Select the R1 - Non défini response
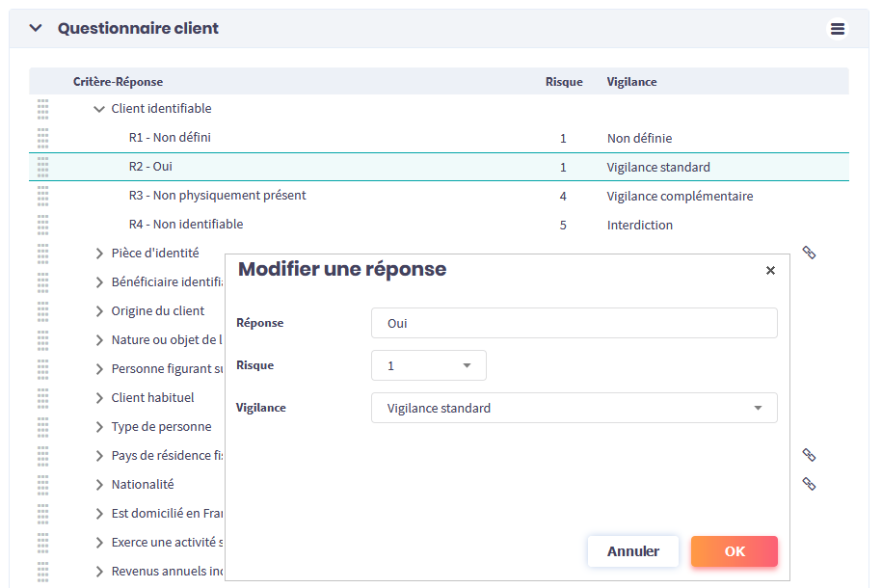Viewport: 882px width, 588px height. coord(170,138)
